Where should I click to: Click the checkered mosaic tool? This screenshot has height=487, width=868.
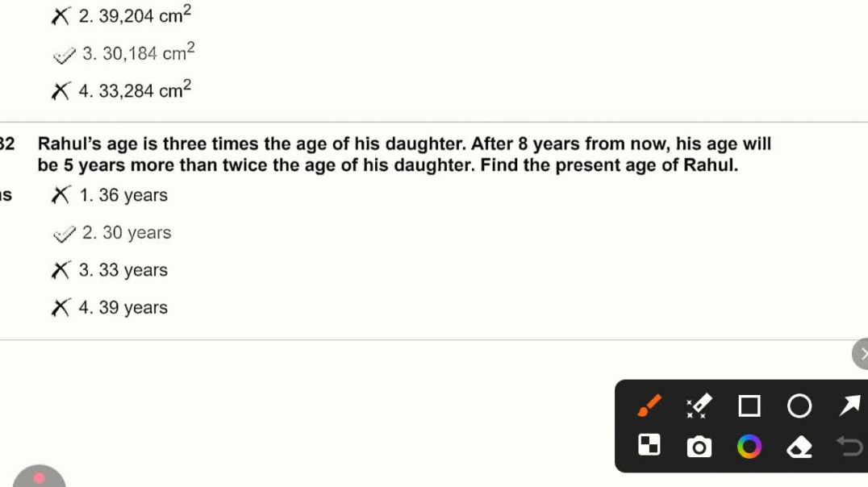(649, 445)
